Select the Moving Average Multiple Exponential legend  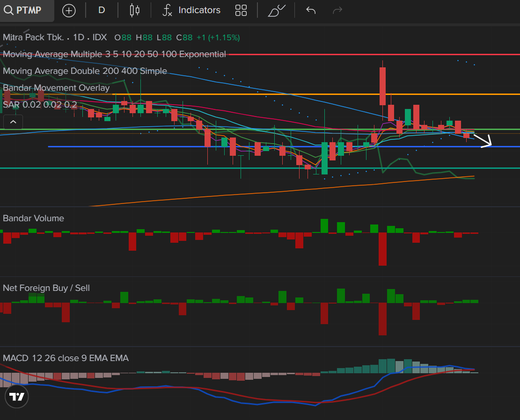[x=114, y=54]
